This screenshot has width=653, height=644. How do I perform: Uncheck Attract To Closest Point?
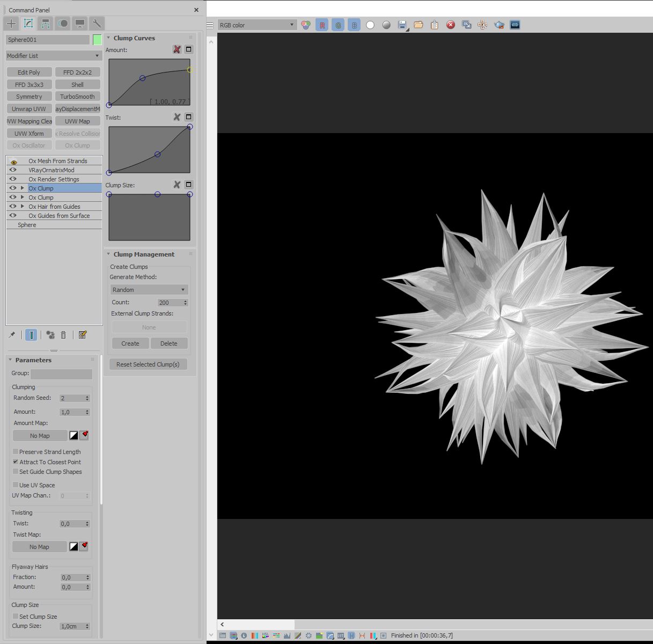16,462
